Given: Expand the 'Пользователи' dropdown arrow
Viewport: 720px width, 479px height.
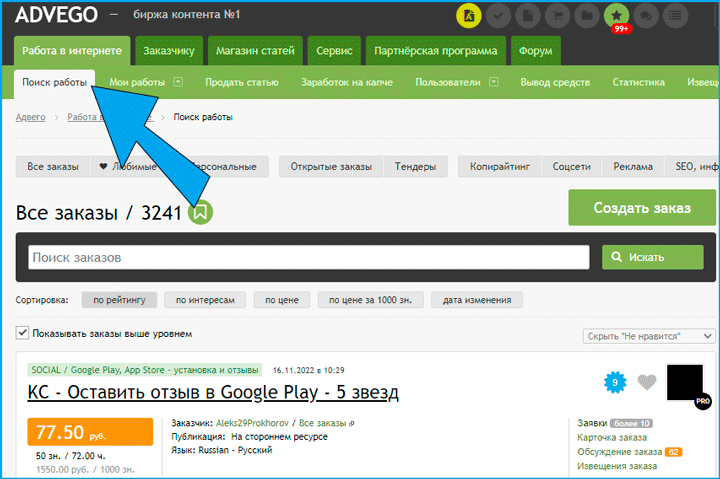Looking at the screenshot, I should coord(494,82).
